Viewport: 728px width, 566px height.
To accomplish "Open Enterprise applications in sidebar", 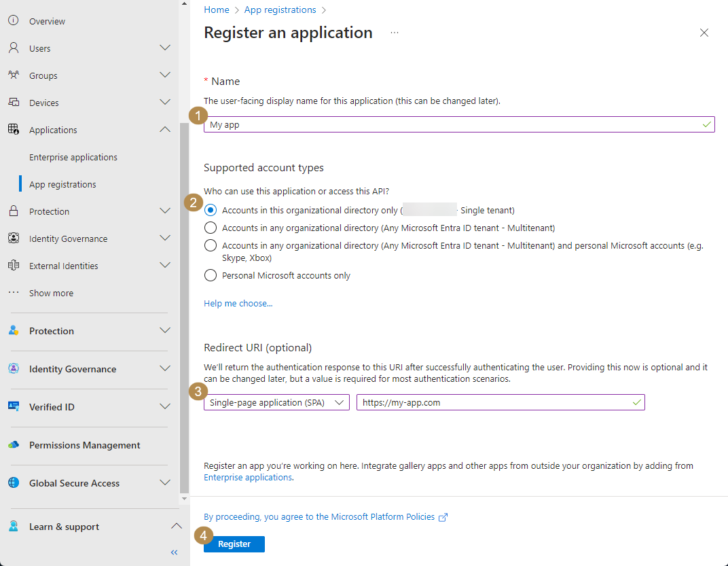I will pos(73,157).
